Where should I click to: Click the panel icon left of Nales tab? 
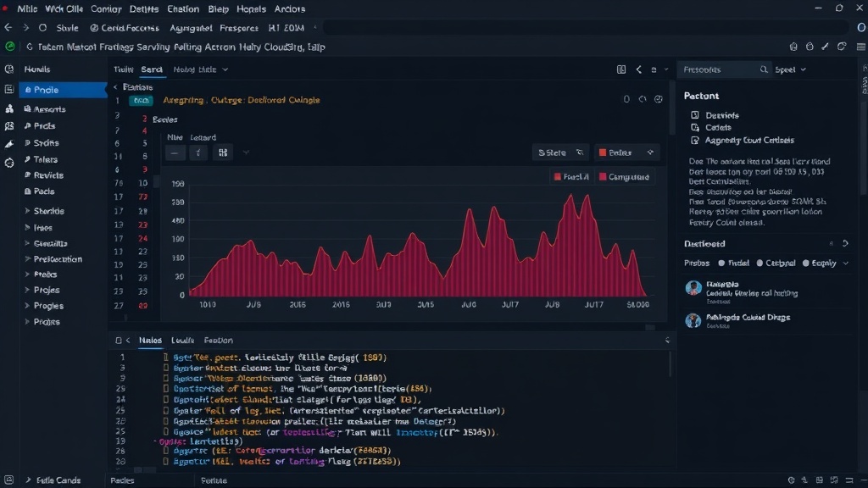[x=118, y=341]
